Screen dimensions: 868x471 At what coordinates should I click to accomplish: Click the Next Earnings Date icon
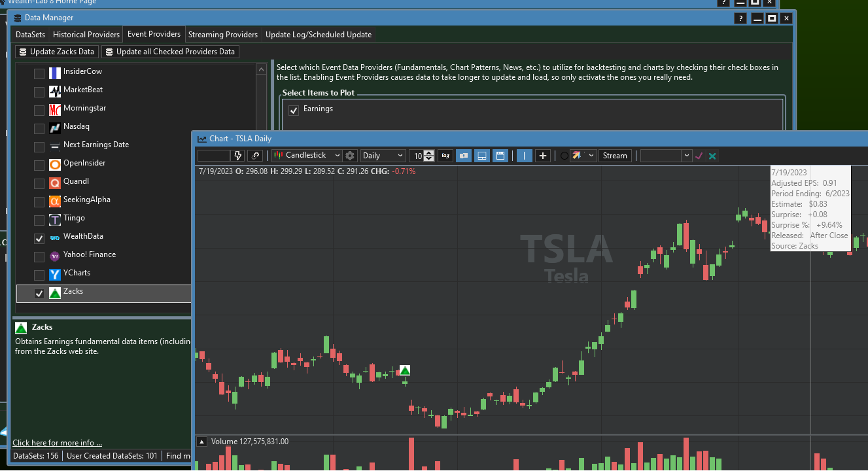tap(55, 146)
